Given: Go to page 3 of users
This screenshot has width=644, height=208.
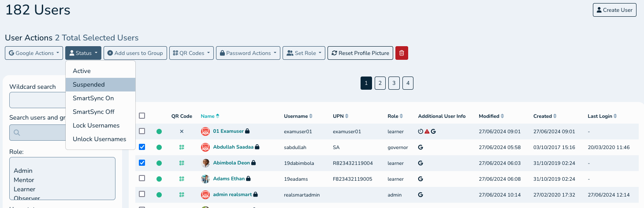Looking at the screenshot, I should click(394, 83).
